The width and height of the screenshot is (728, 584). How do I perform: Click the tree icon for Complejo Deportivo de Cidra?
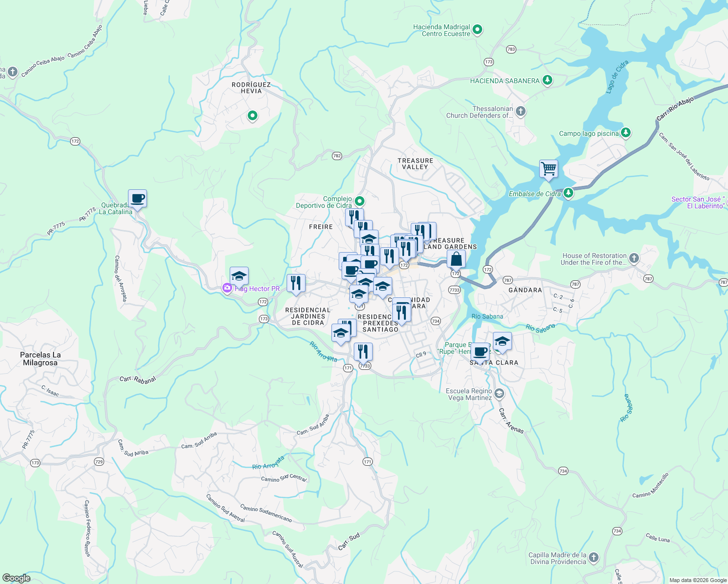(360, 200)
